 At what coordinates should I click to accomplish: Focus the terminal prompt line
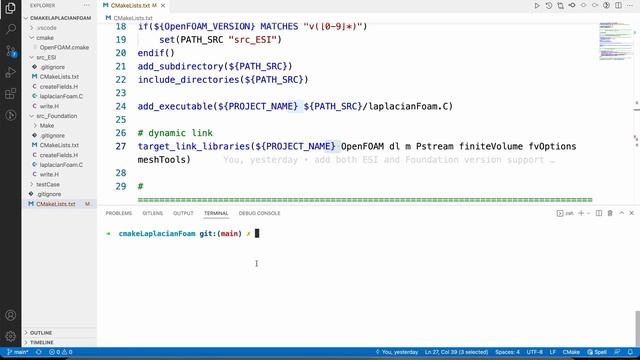tap(182, 233)
